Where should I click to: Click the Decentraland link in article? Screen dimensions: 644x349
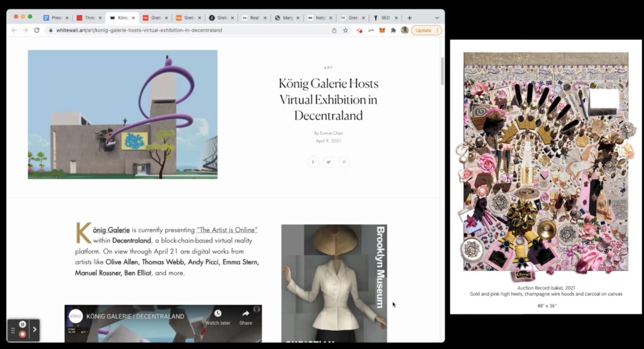click(x=131, y=241)
